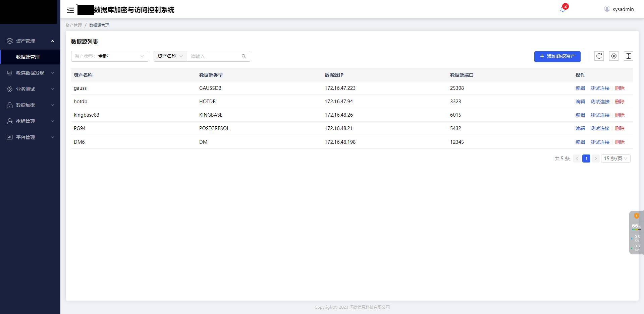The width and height of the screenshot is (644, 314).
Task: Click the KINGBASE type cell
Action: (211, 115)
